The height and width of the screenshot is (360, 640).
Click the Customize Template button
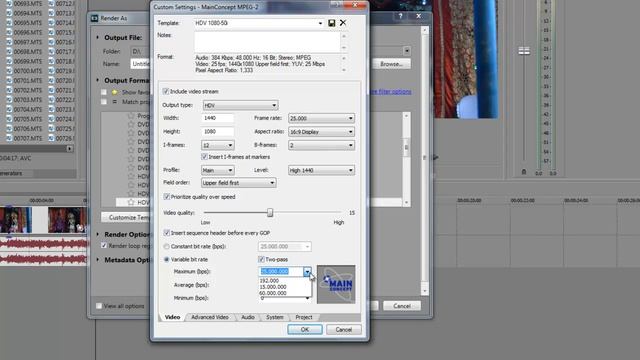pyautogui.click(x=126, y=218)
